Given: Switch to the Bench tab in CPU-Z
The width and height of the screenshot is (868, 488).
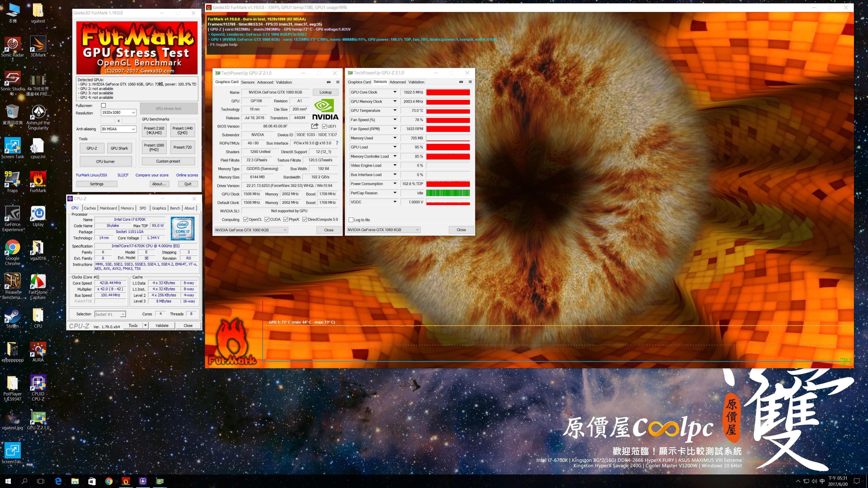Looking at the screenshot, I should (x=175, y=208).
